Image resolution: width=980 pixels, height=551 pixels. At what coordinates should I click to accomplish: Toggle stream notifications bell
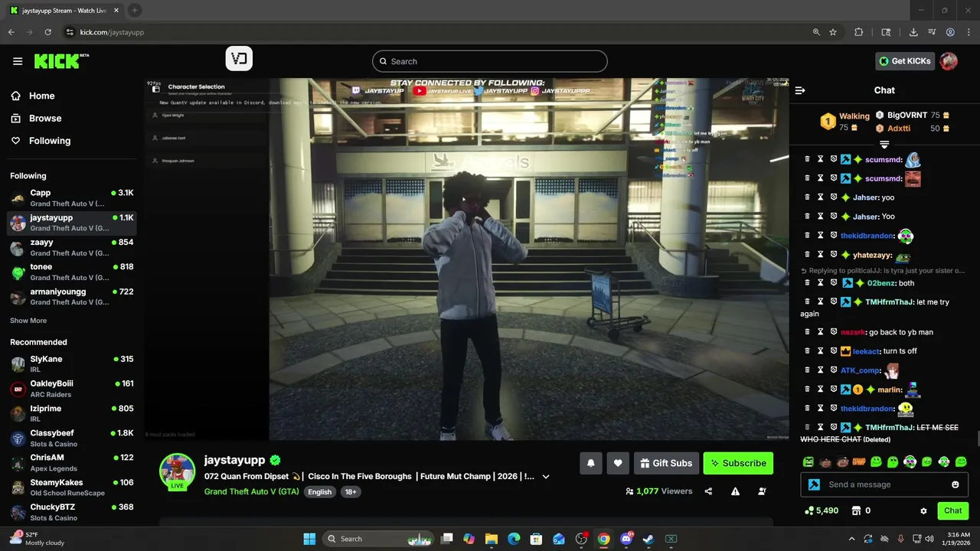[x=591, y=463]
